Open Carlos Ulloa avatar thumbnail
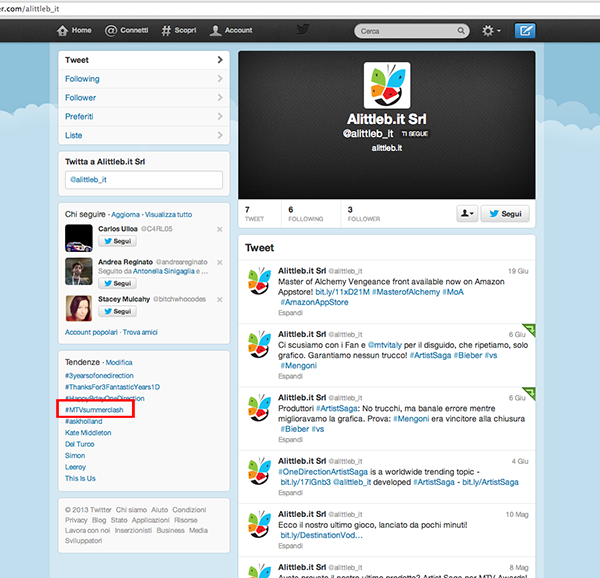This screenshot has width=600, height=578. click(x=79, y=238)
